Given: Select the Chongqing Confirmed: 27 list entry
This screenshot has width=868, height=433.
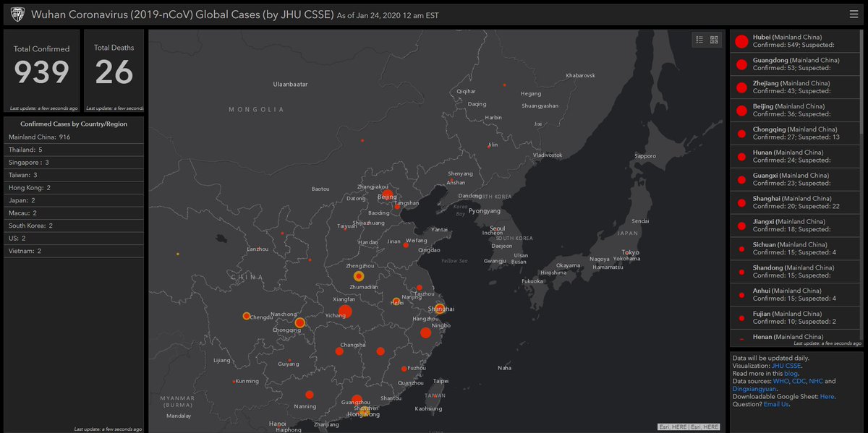Looking at the screenshot, I should pos(793,133).
